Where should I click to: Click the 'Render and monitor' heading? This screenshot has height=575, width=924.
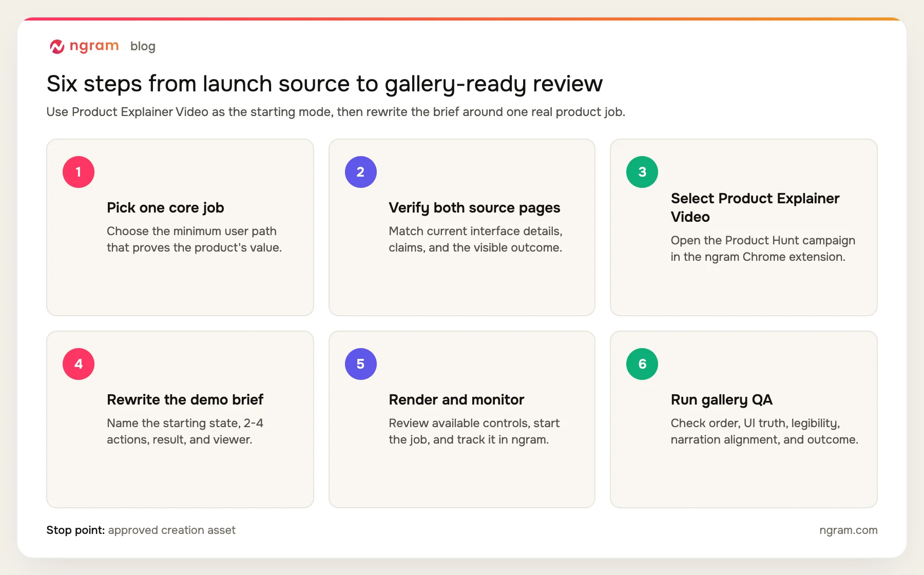[x=456, y=399]
